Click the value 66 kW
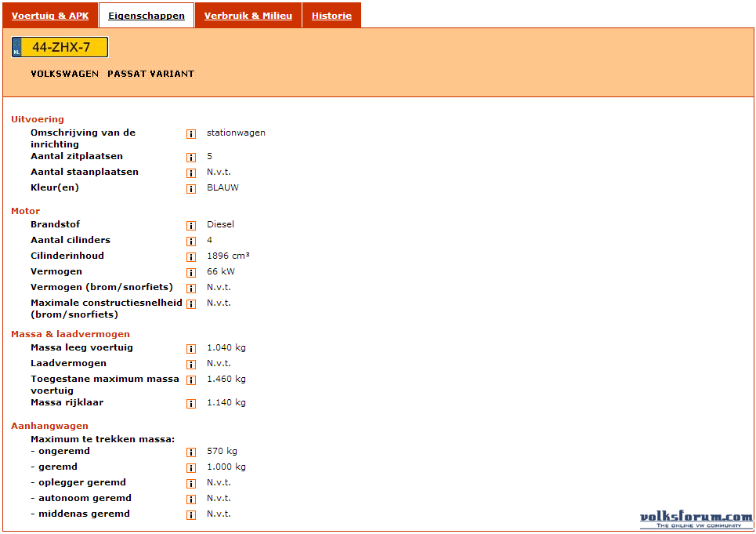The width and height of the screenshot is (756, 534). [x=221, y=271]
